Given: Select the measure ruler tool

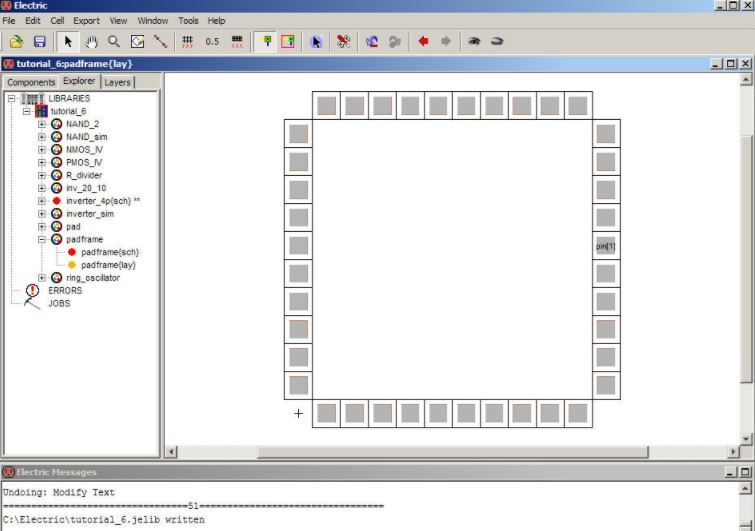Looking at the screenshot, I should point(160,42).
